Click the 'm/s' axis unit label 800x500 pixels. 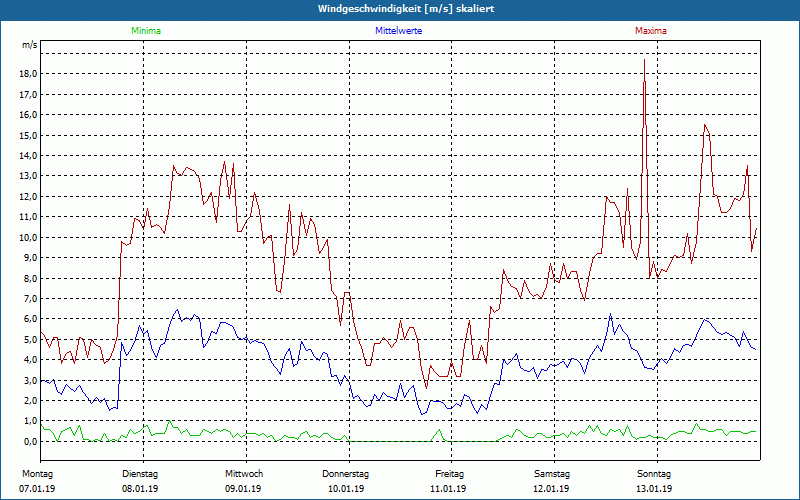(30, 45)
